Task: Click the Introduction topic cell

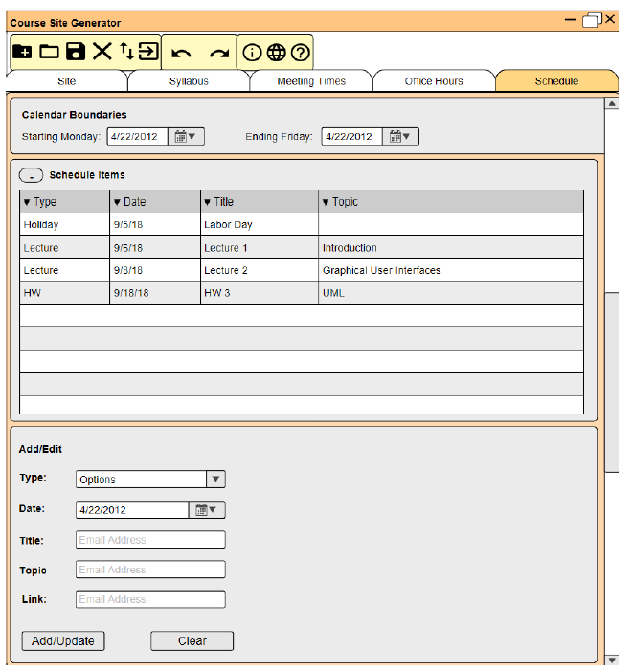Action: click(x=451, y=248)
